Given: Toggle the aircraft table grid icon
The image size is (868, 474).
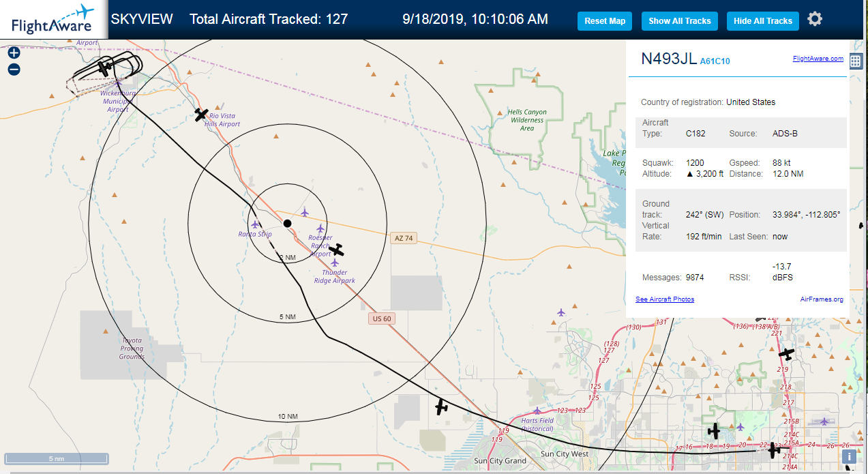Looking at the screenshot, I should click(x=856, y=60).
